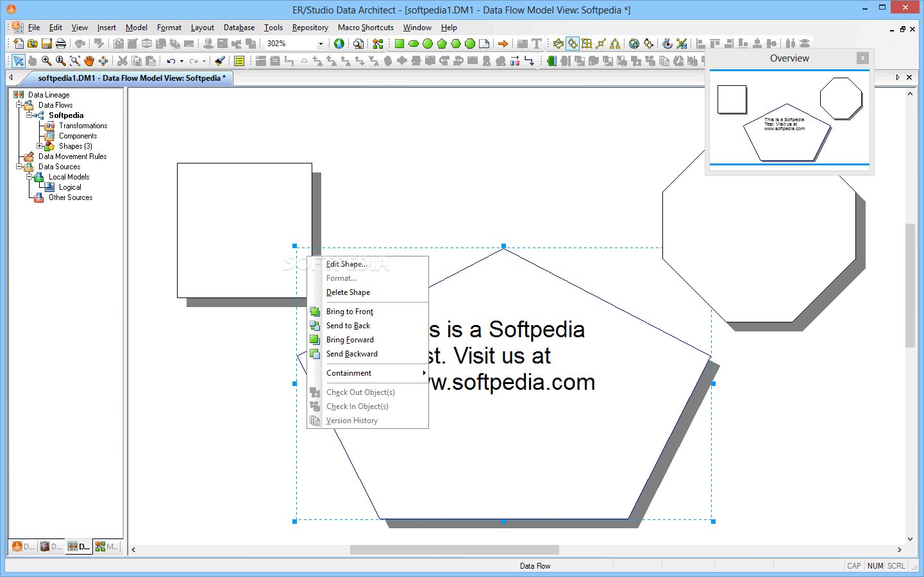
Task: Open the File menu
Action: pos(34,28)
